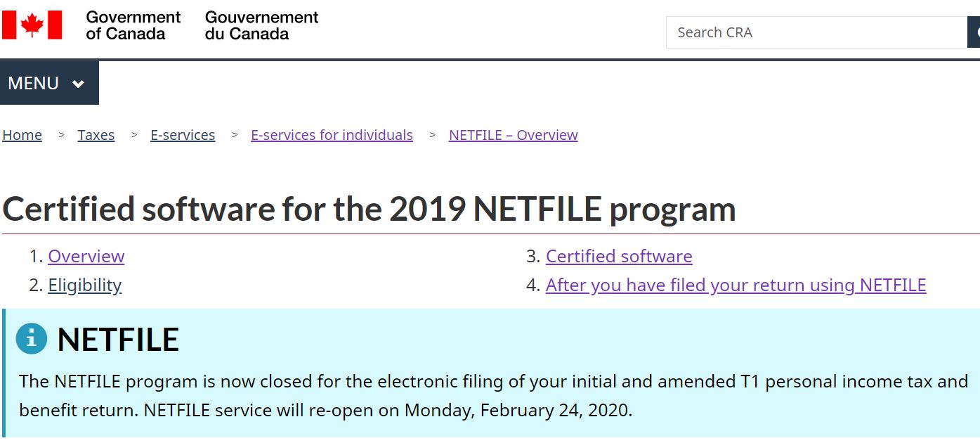Click the search button next to Search CRA
This screenshot has height=443, width=980.
pos(974,32)
